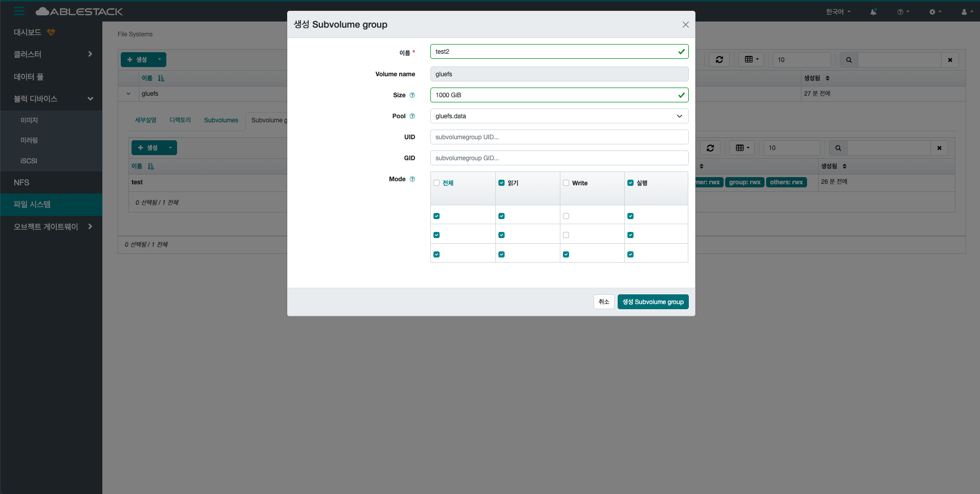Open the 한국어 language dropdown

pyautogui.click(x=838, y=12)
